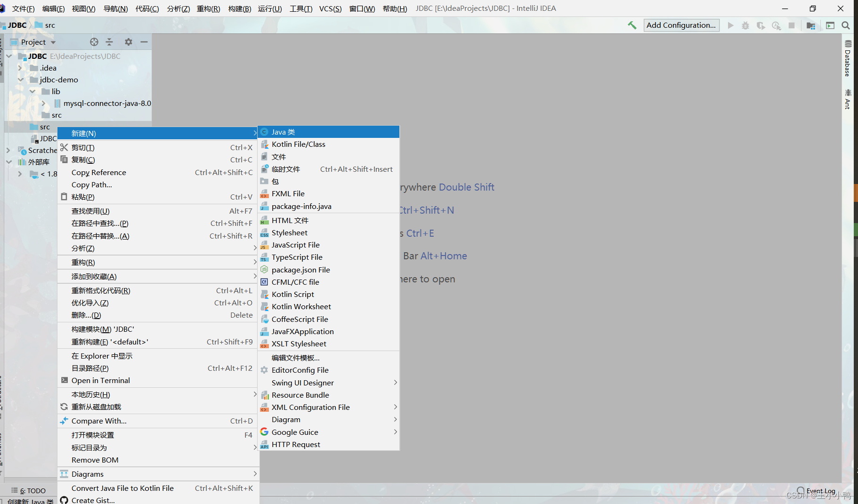Open Project Structure icon in toolbar
Screen dimensions: 858x504
[811, 25]
